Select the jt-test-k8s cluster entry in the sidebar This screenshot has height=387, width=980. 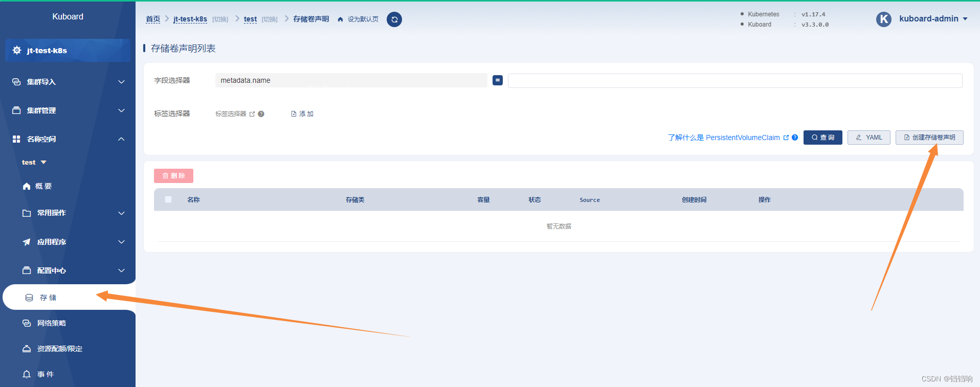[x=68, y=50]
